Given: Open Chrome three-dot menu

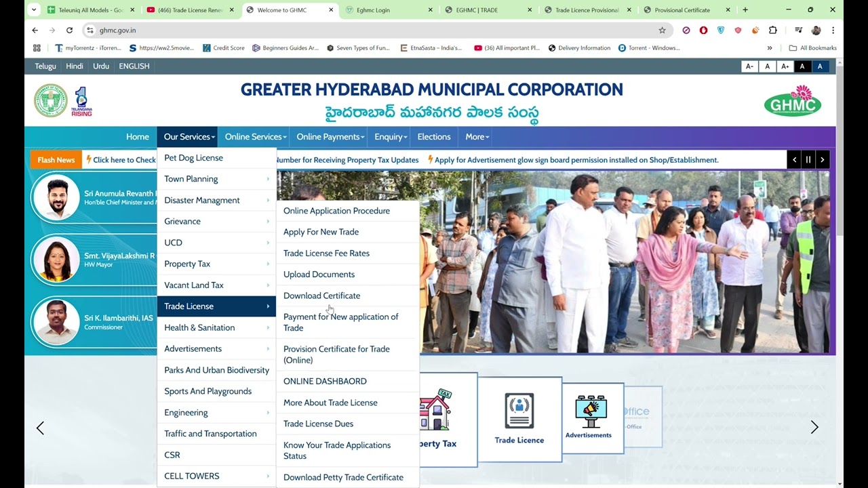Looking at the screenshot, I should [x=833, y=30].
